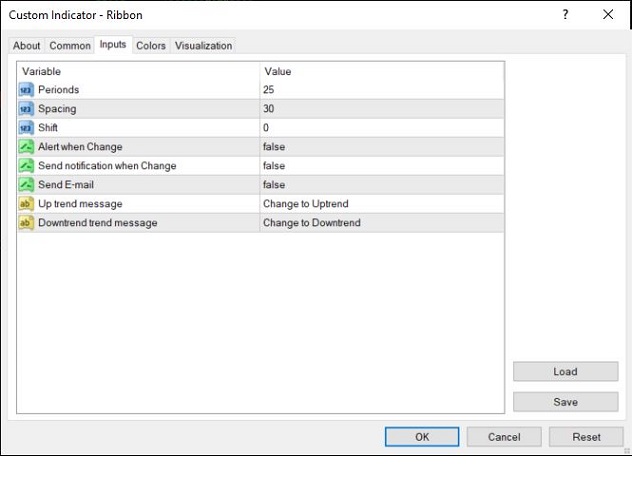Click the integer icon beside Shift

pyautogui.click(x=26, y=128)
